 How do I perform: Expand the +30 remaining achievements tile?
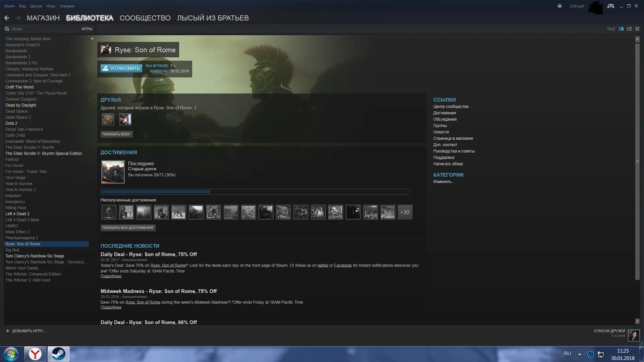pyautogui.click(x=405, y=212)
